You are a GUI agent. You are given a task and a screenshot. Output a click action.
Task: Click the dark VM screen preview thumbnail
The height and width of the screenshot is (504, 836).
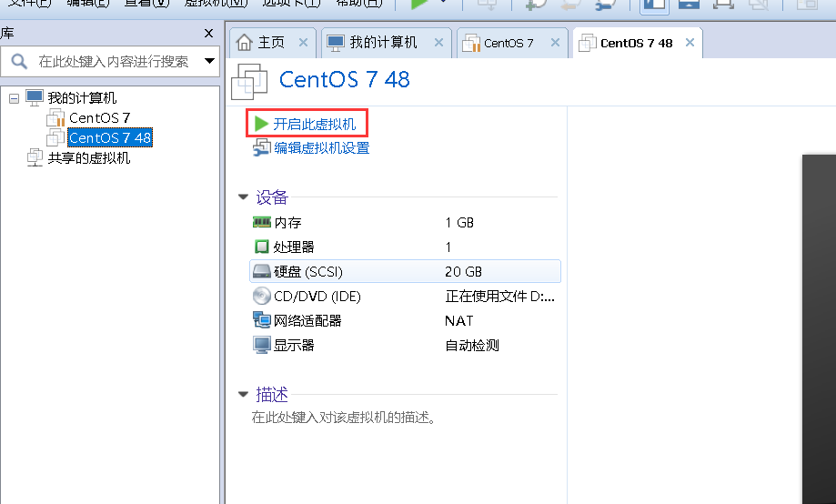coord(819,329)
